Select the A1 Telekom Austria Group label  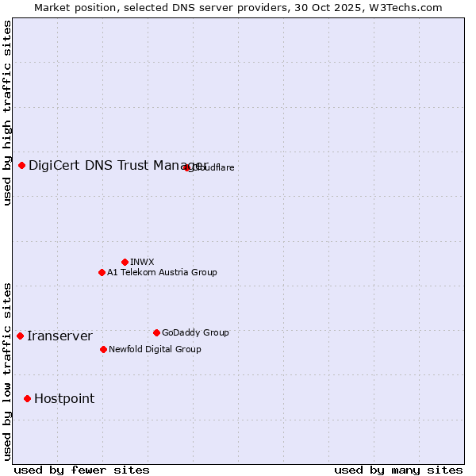[162, 273]
